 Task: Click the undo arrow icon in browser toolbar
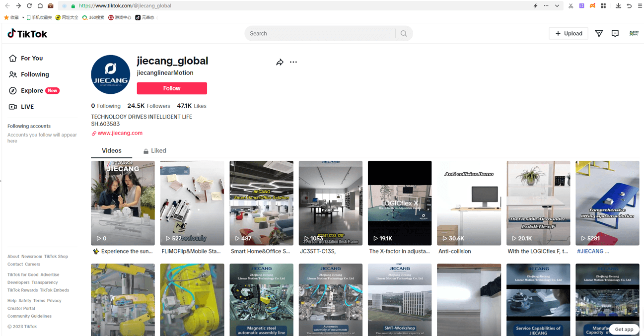tap(629, 6)
